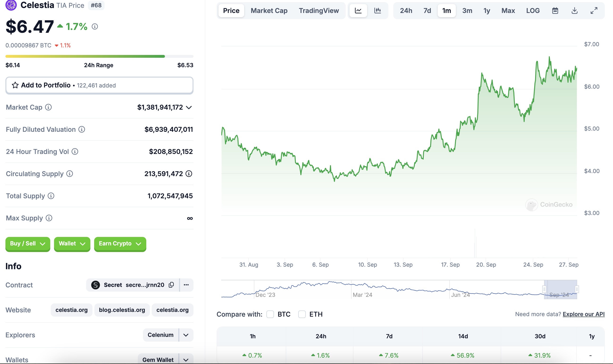Set chart range to 1y
The width and height of the screenshot is (613, 364).
[x=487, y=11]
